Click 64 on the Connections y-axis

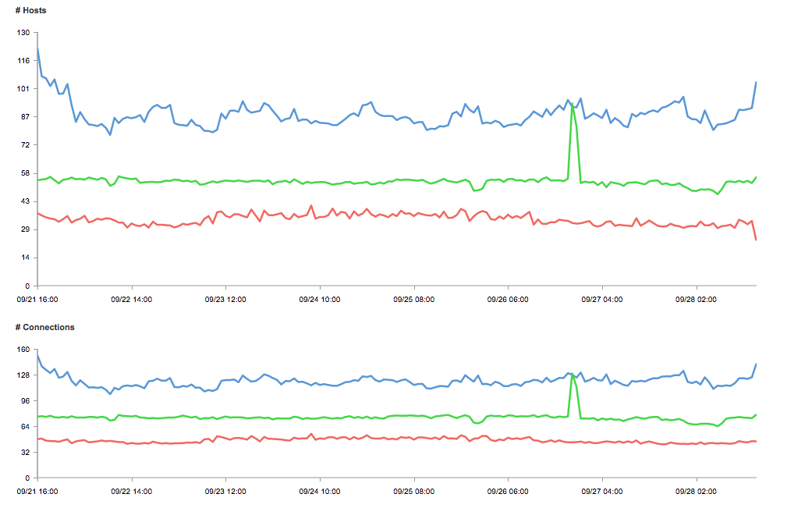26,427
